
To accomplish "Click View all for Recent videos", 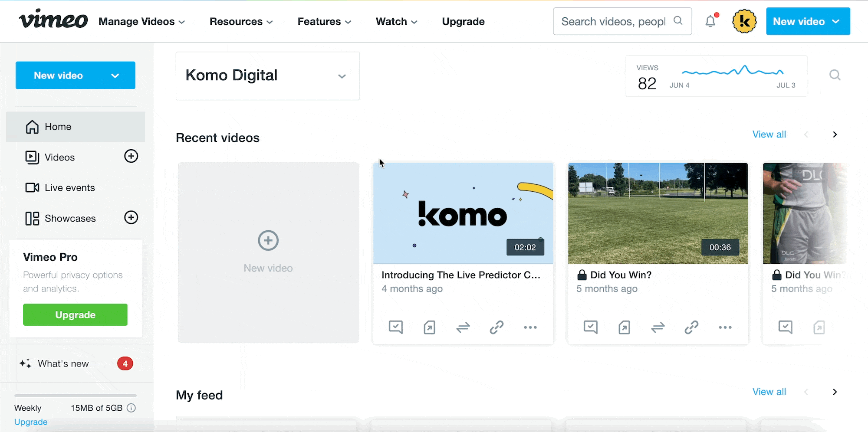I will click(769, 134).
